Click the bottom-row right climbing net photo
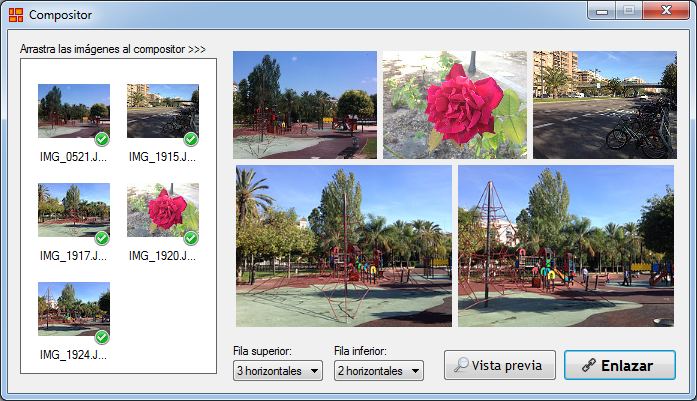Image resolution: width=697 pixels, height=401 pixels. (x=566, y=246)
